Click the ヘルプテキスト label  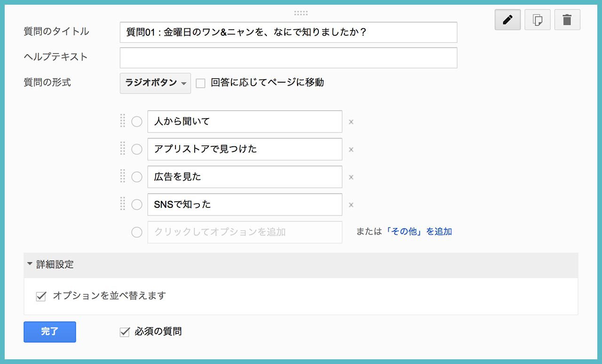click(x=55, y=57)
